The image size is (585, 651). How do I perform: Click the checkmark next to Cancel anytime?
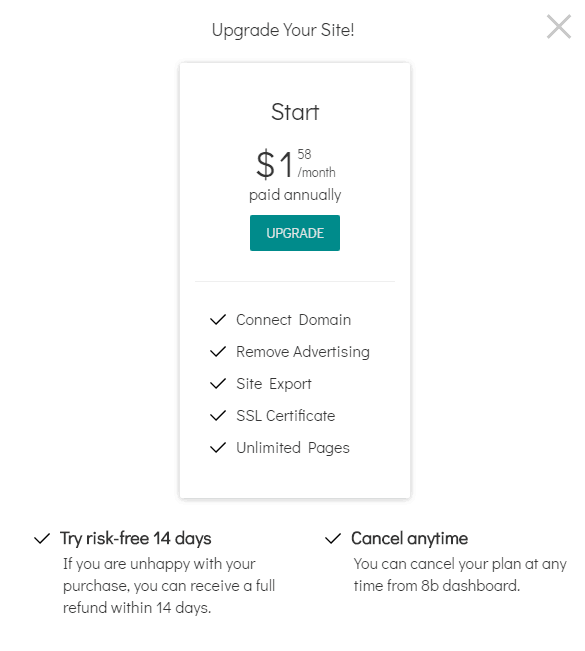pyautogui.click(x=333, y=538)
